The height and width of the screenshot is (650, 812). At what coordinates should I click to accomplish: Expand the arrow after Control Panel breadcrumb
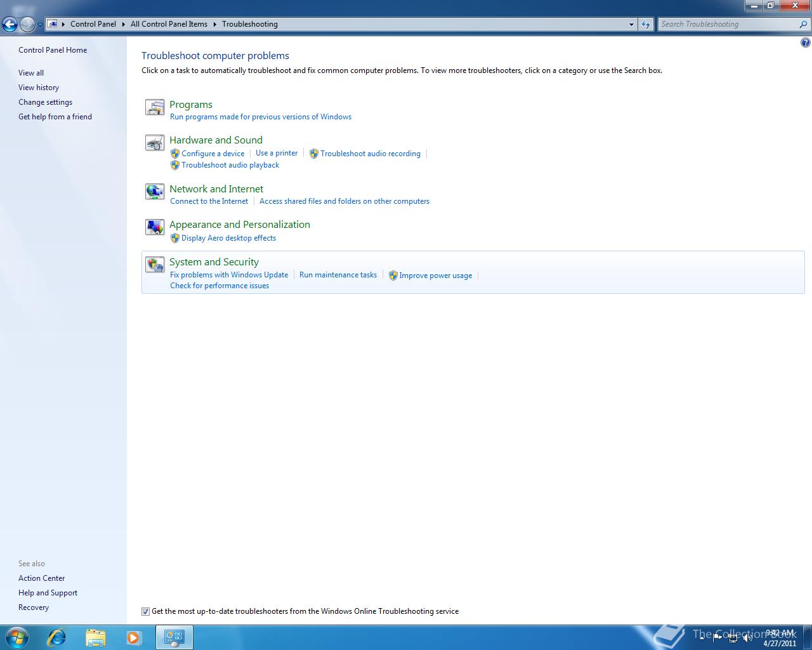pos(124,24)
